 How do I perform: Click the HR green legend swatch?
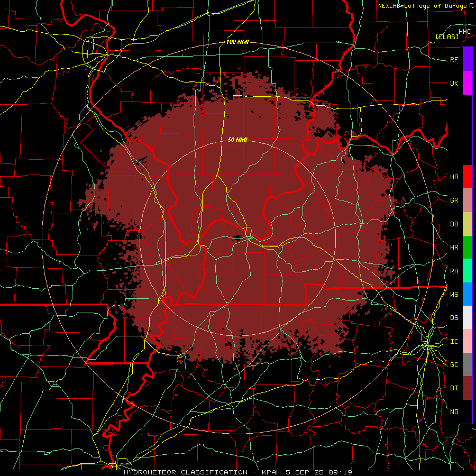click(467, 247)
